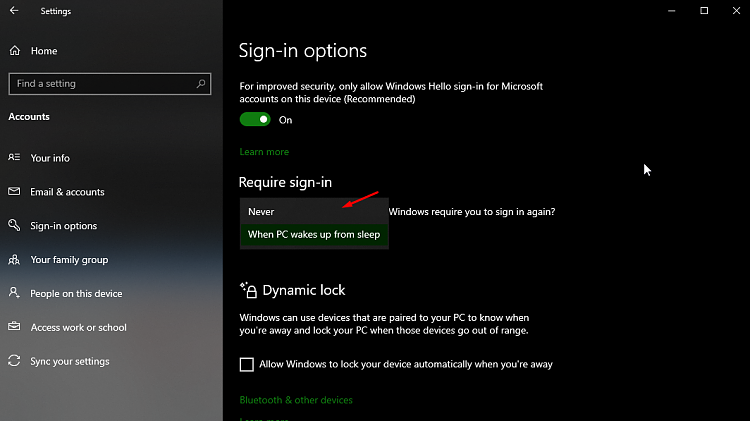Open Bluetooth & other devices link
Viewport: 750px width, 421px height.
[x=296, y=400]
